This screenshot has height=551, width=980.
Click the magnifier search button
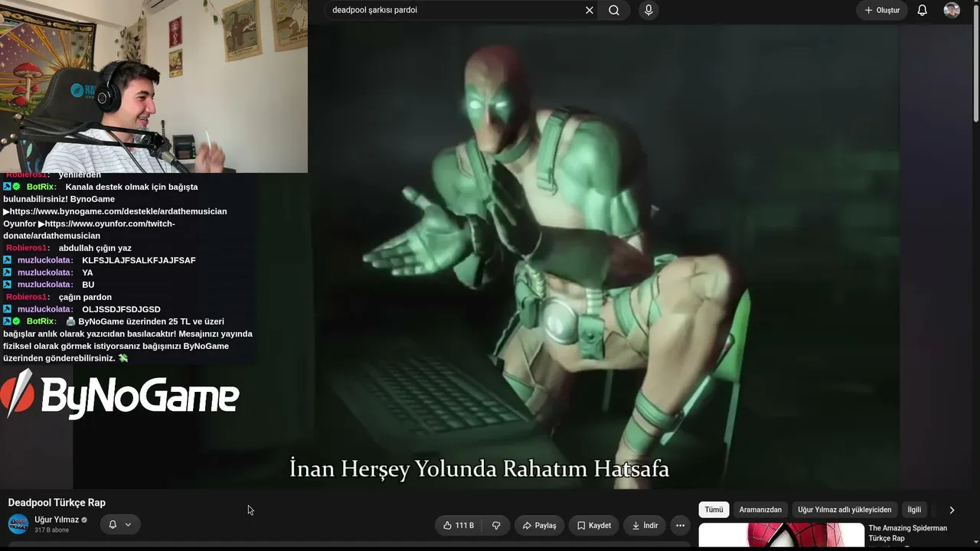(x=614, y=10)
